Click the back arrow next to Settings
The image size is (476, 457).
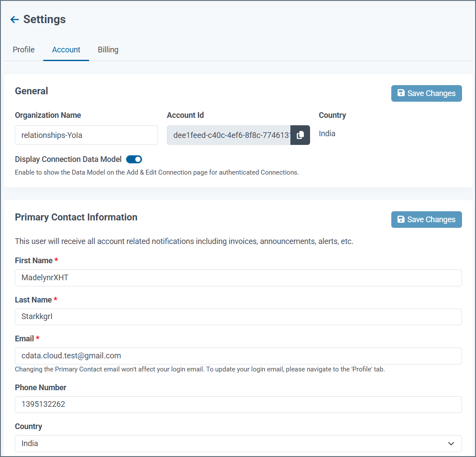(14, 19)
